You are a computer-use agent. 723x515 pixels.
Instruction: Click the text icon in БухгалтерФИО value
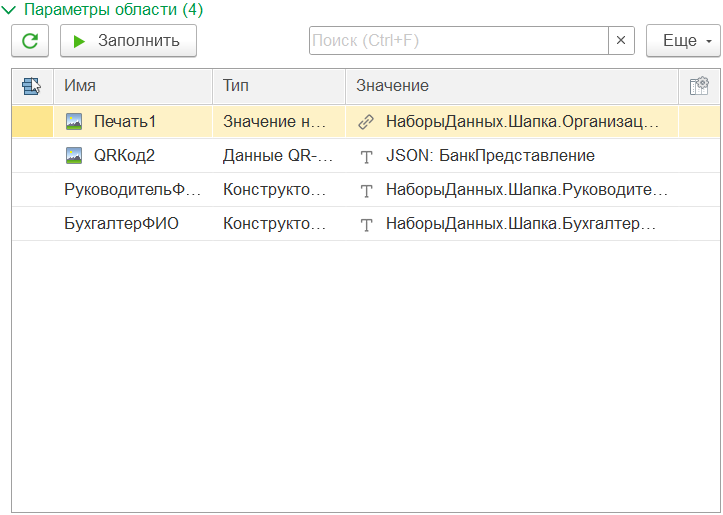click(x=366, y=224)
